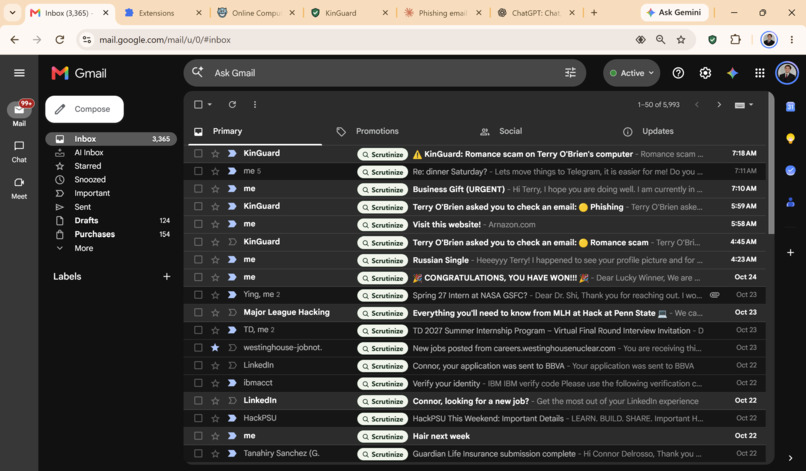
Task: Reload the page in browser toolbar
Action: pos(60,40)
